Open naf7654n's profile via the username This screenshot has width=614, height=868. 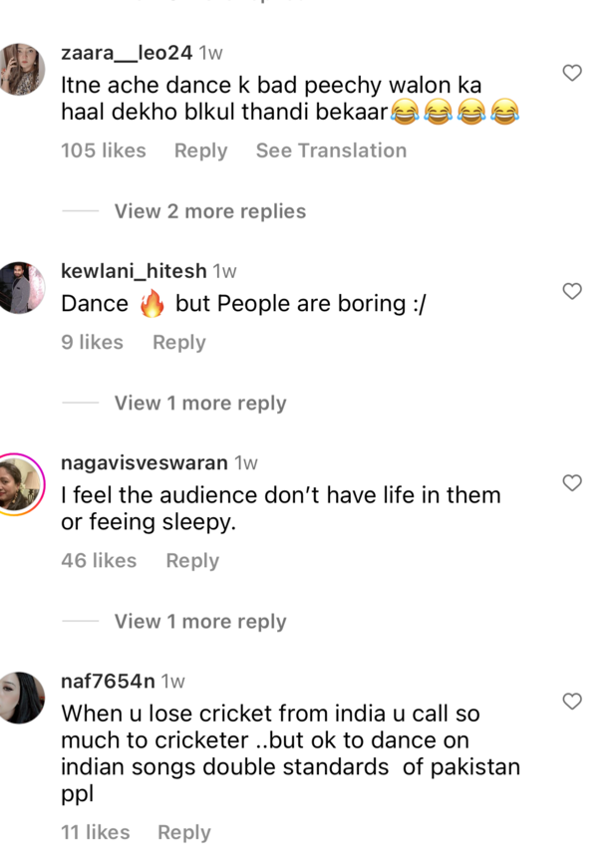[x=106, y=680]
